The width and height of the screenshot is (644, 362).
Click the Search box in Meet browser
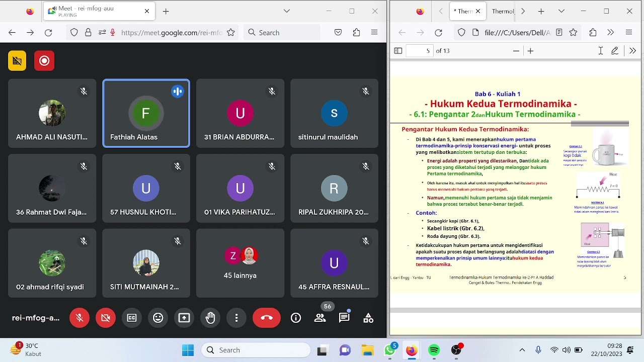click(282, 33)
